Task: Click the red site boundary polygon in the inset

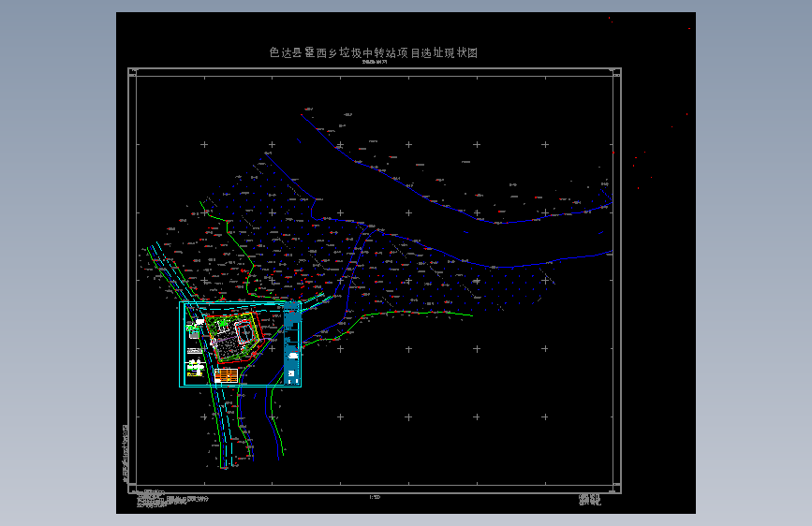Action: 234,338
